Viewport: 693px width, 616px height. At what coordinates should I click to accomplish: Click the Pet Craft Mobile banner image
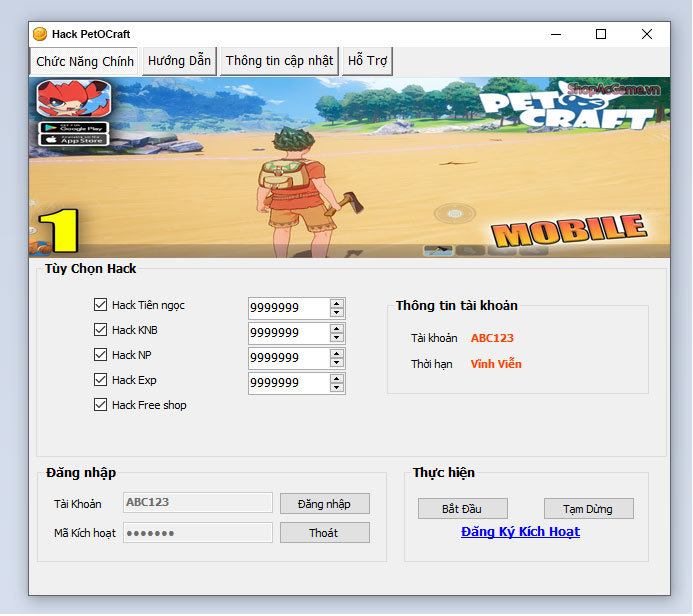(x=349, y=168)
